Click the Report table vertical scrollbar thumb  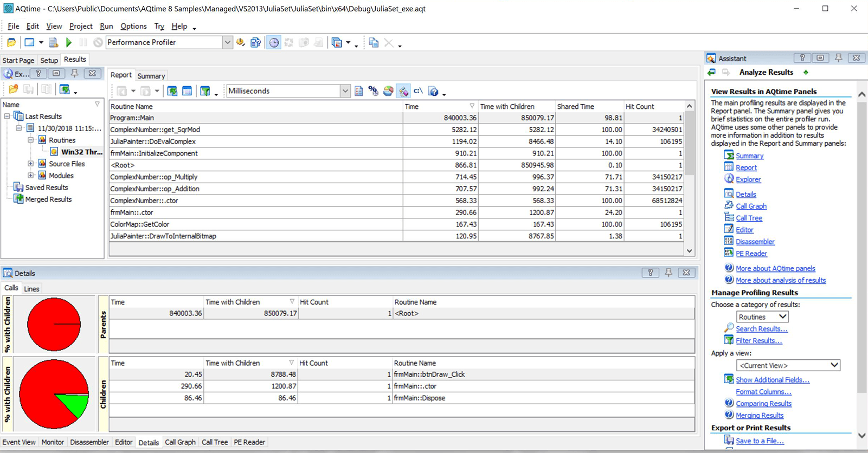[689, 143]
